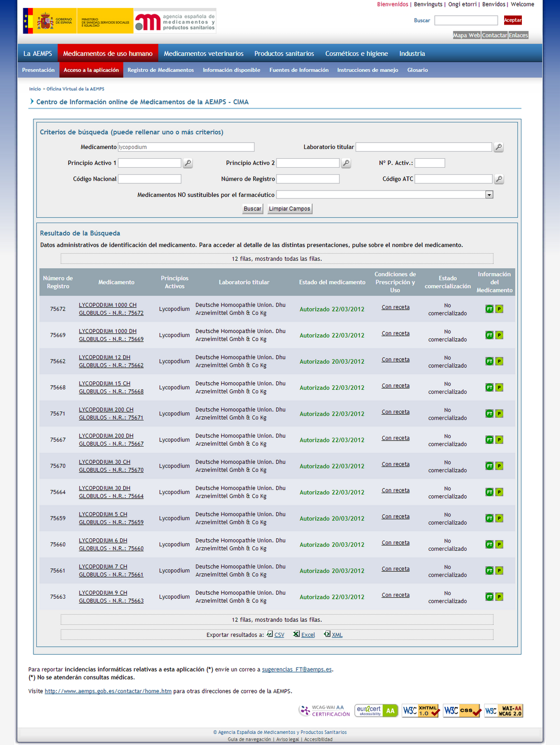This screenshot has width=560, height=745.
Task: Open Cosméticos e higiene menu
Action: point(357,54)
